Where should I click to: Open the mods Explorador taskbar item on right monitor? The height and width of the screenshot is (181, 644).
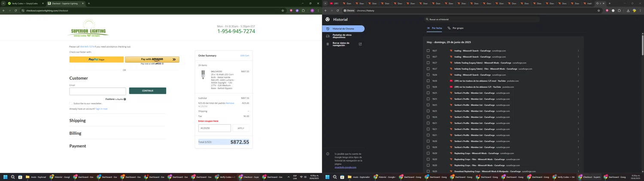(x=359, y=177)
